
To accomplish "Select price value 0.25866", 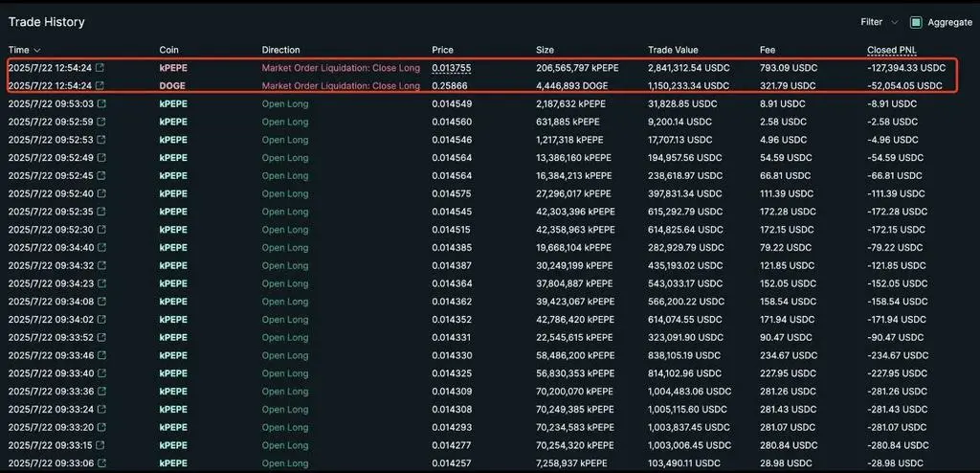I will click(450, 86).
